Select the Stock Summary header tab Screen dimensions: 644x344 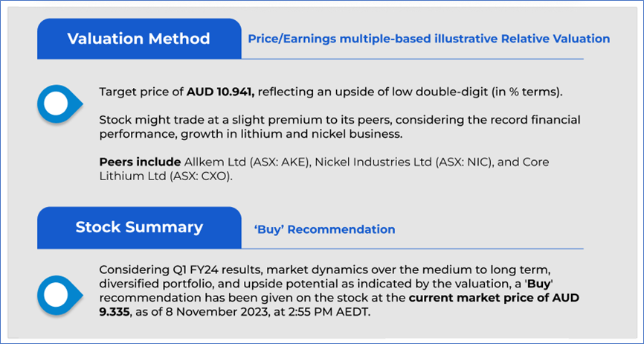[x=139, y=227]
